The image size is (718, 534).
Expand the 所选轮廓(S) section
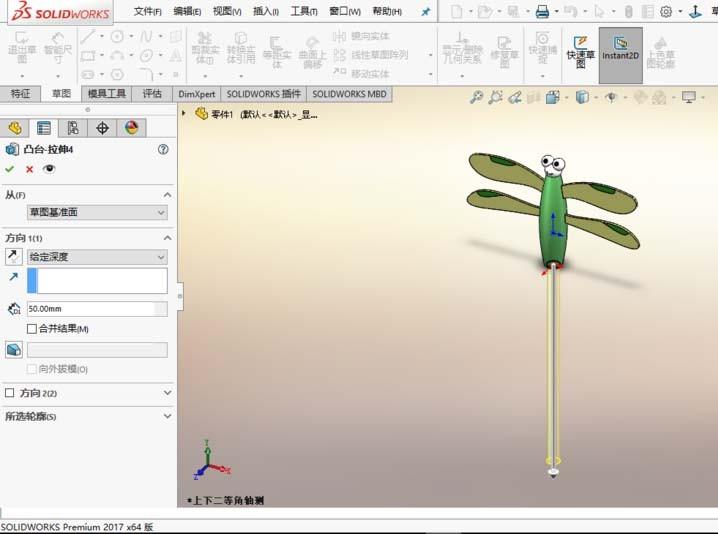click(x=168, y=416)
